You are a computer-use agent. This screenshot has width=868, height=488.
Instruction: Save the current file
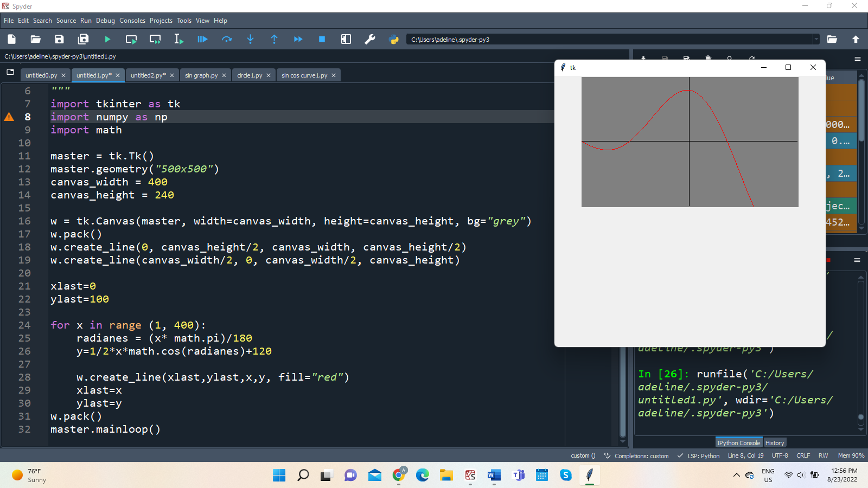coord(59,39)
